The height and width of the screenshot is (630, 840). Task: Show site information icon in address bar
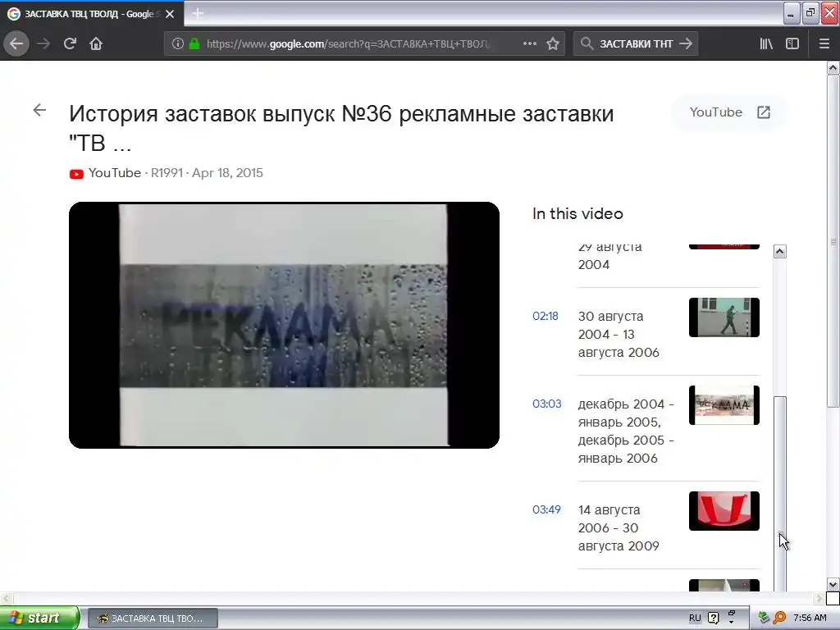click(177, 43)
